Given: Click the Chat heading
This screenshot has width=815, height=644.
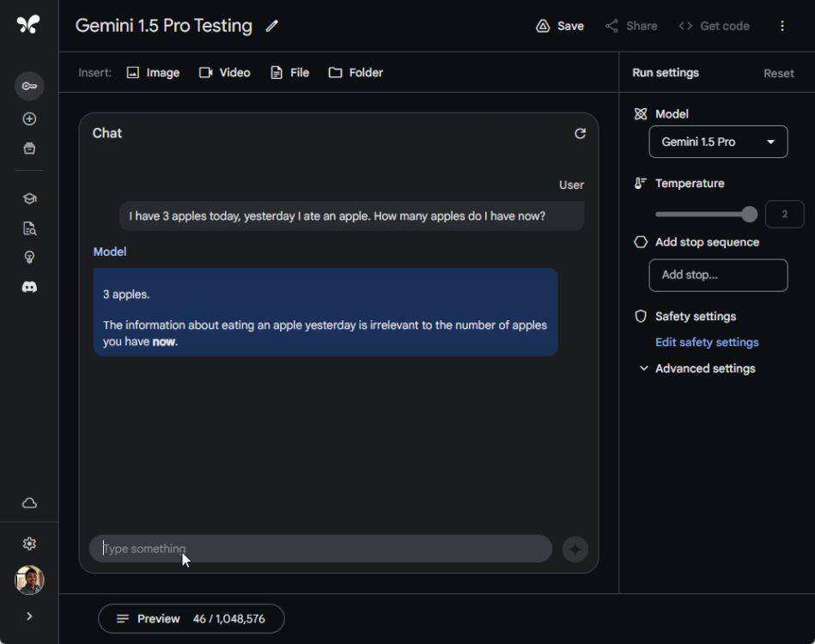Looking at the screenshot, I should tap(107, 134).
